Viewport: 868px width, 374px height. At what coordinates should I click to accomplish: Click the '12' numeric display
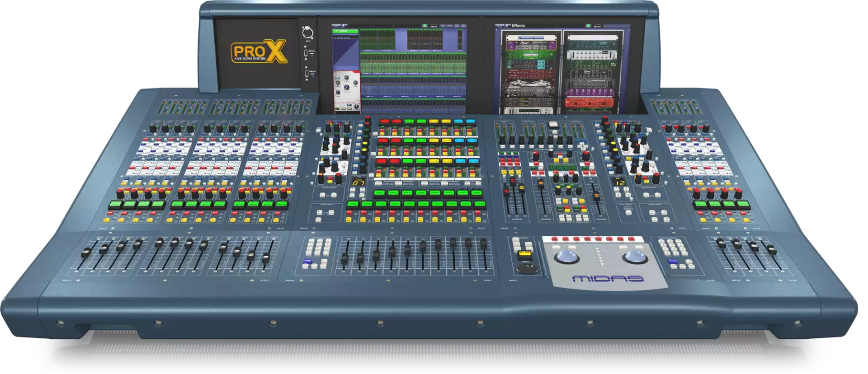pos(619,182)
